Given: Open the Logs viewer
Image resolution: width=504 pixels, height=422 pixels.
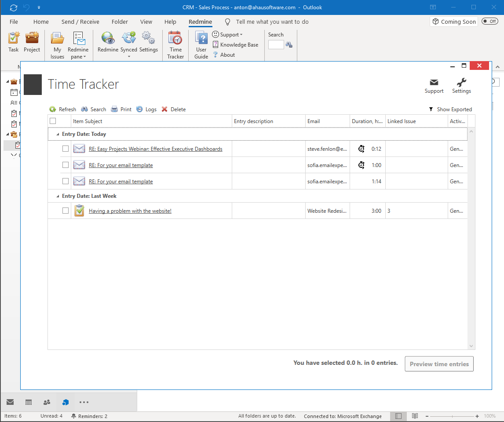Looking at the screenshot, I should (146, 109).
